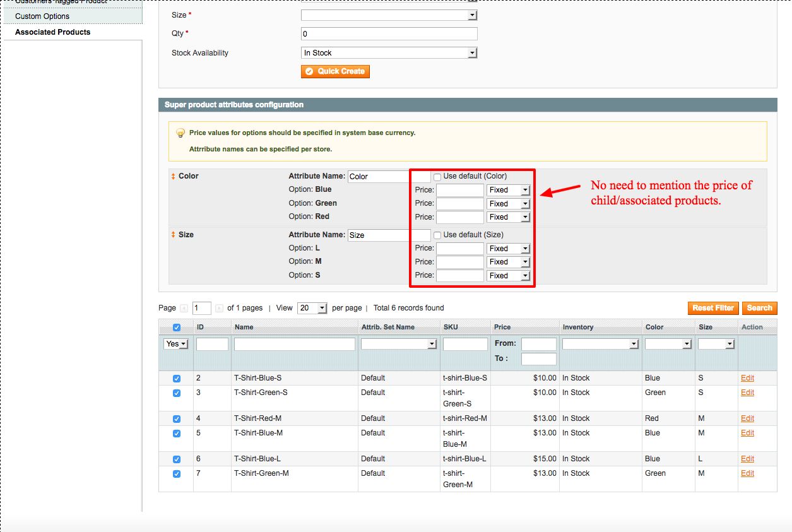Image resolution: width=792 pixels, height=532 pixels.
Task: Toggle the select-all checkbox in grid header
Action: coord(177,328)
